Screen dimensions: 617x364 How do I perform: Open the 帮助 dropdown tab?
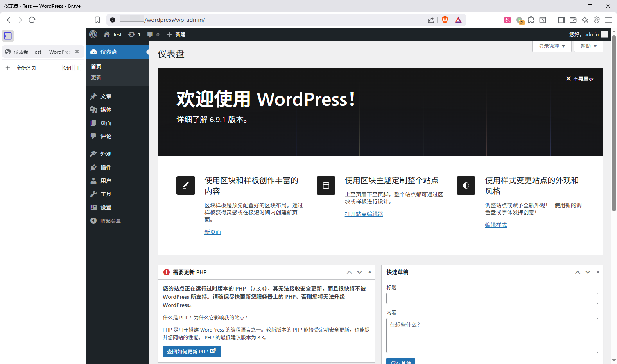[x=588, y=46]
